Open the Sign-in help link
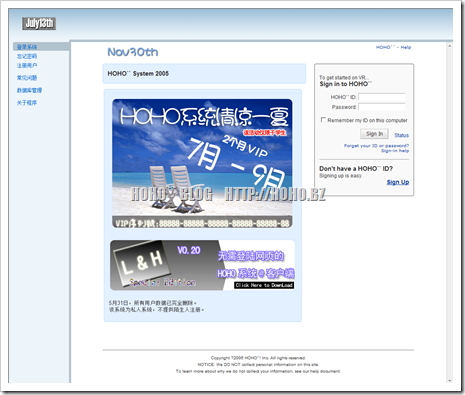This screenshot has height=395, width=465. point(395,151)
